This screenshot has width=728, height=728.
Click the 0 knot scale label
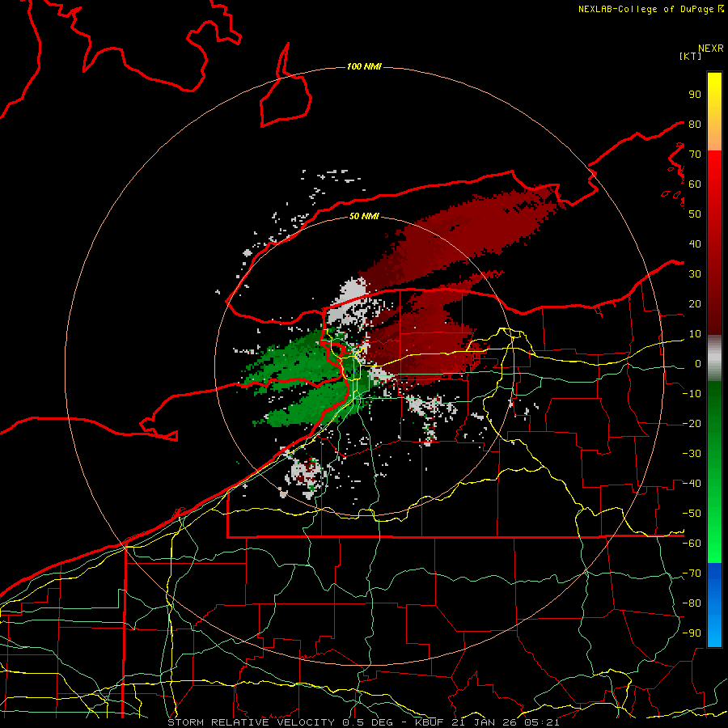click(x=698, y=364)
